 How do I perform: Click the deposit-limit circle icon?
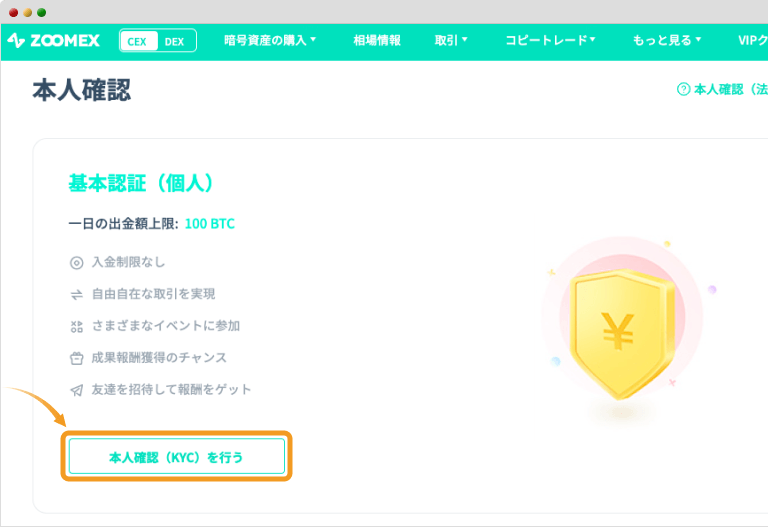tap(76, 263)
